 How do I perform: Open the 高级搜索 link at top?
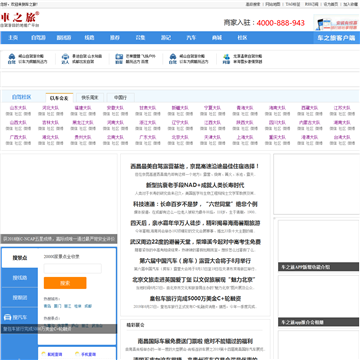pyautogui.click(x=253, y=4)
